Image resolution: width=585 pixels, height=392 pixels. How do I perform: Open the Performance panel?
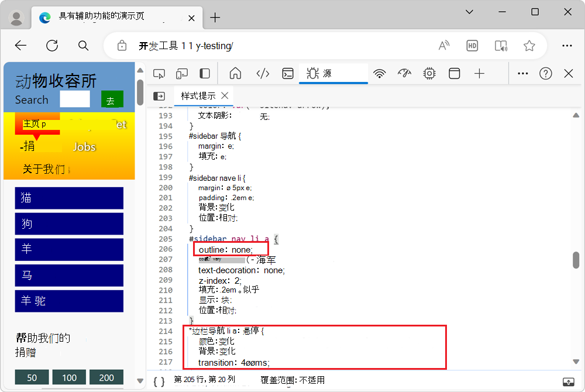405,74
